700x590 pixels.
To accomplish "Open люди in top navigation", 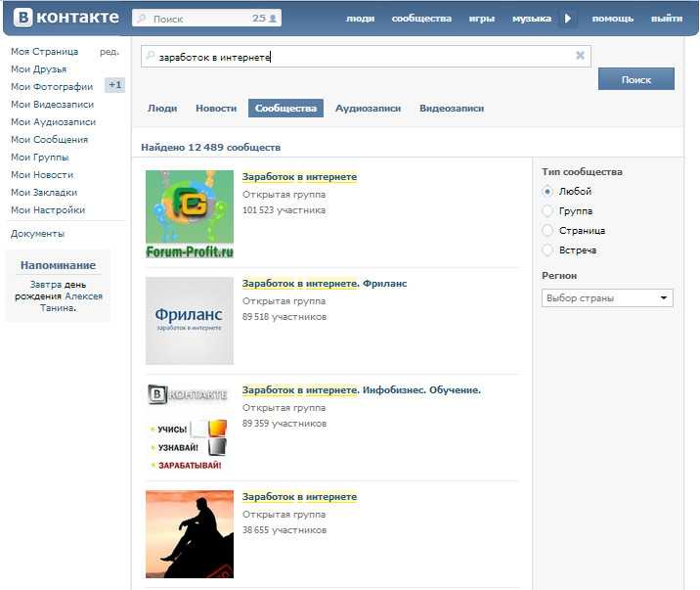I will tap(361, 19).
